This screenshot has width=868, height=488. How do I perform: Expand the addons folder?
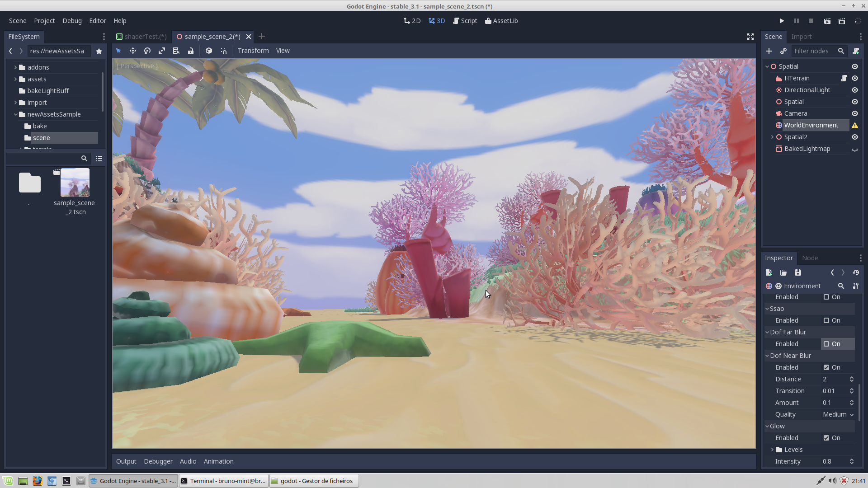tap(15, 67)
